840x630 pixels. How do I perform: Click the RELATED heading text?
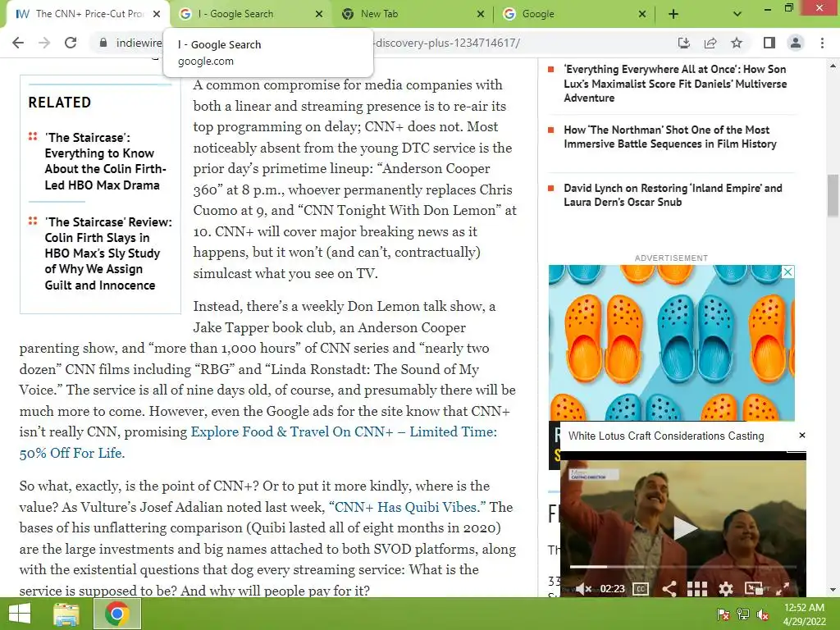click(x=59, y=103)
